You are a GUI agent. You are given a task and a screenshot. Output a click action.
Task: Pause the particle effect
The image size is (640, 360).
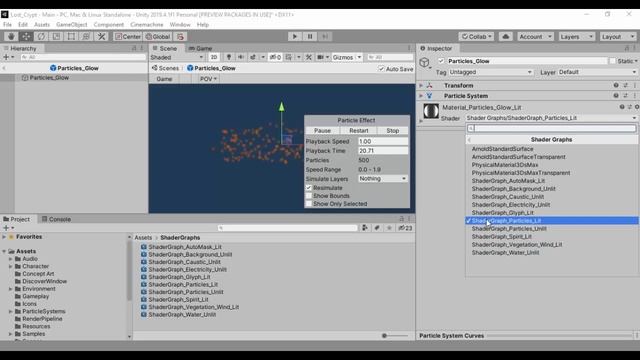[322, 131]
